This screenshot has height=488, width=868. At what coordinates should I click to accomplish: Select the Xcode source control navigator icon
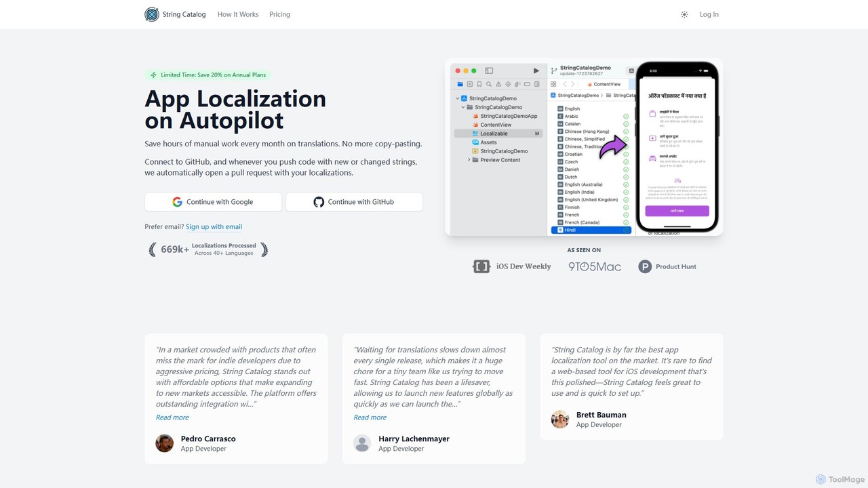tap(469, 84)
